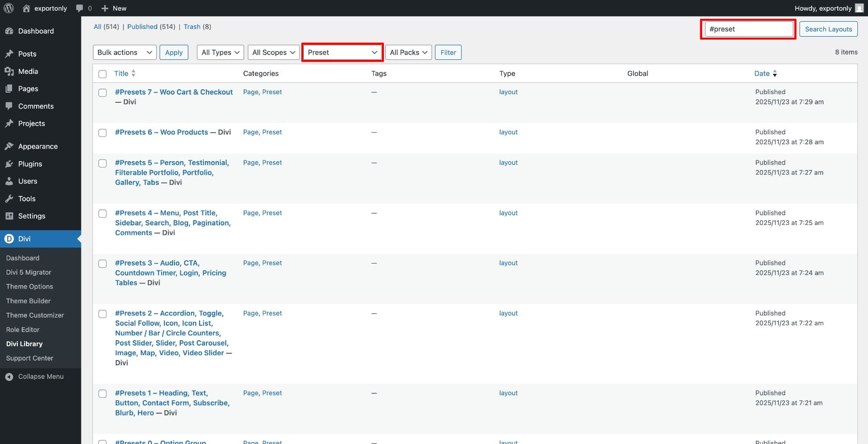Screen dimensions: 868x444
Task: Click the Search Layouts button
Action: (x=828, y=29)
